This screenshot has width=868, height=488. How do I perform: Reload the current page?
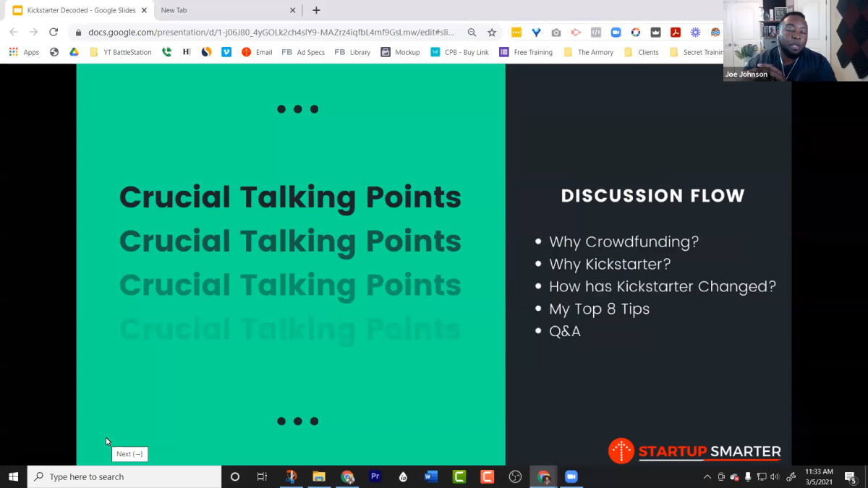pos(54,32)
